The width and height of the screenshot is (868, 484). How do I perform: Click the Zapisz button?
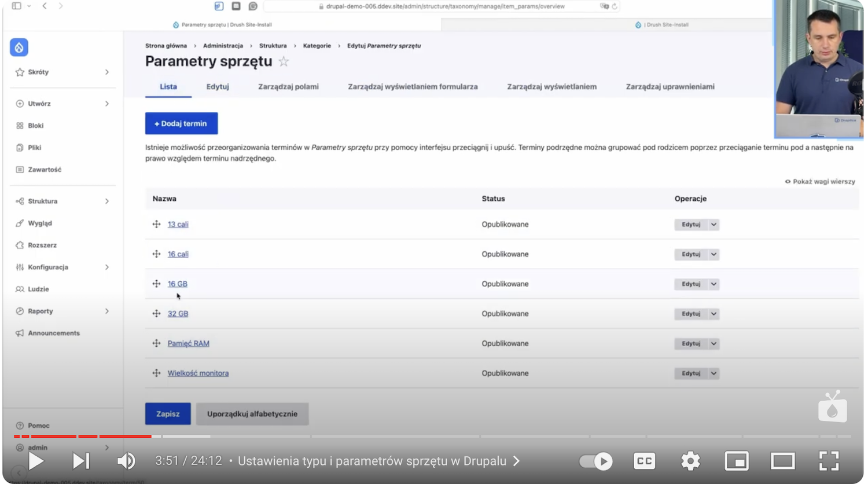168,414
